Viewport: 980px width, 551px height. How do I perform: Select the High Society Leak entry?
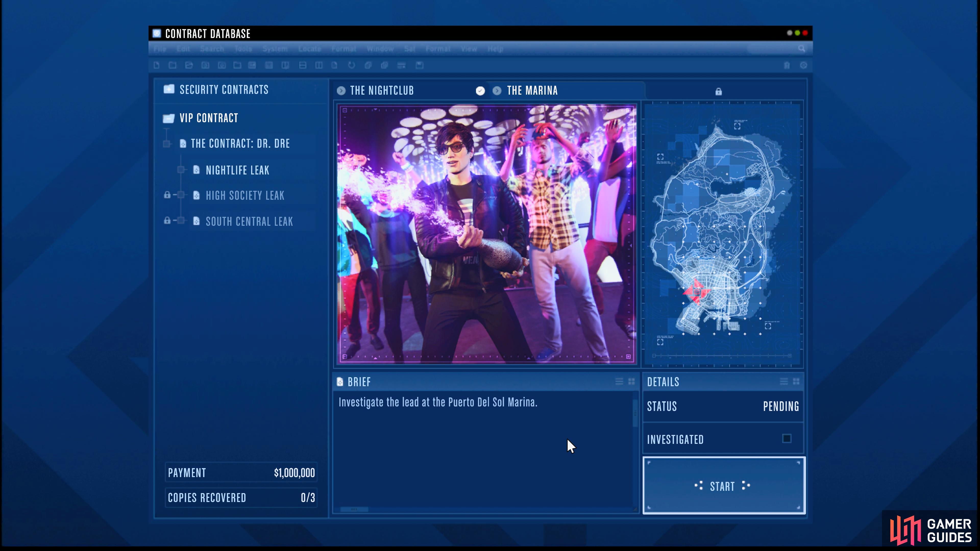coord(253,195)
